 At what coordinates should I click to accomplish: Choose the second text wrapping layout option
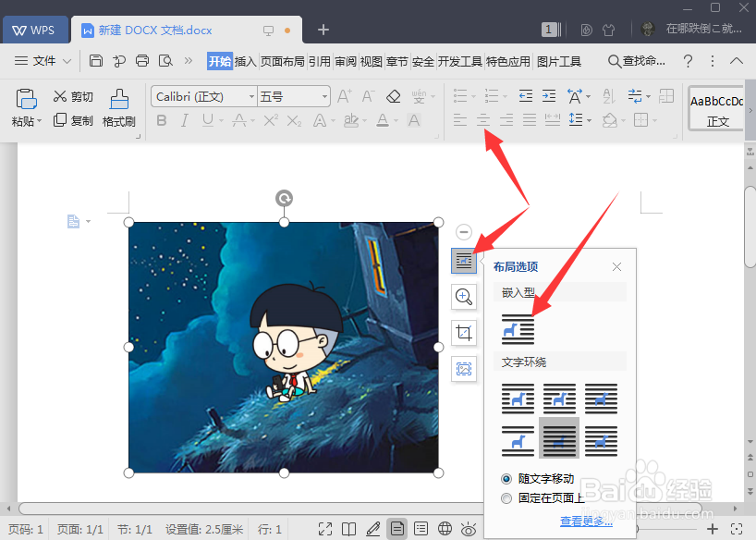coord(559,399)
